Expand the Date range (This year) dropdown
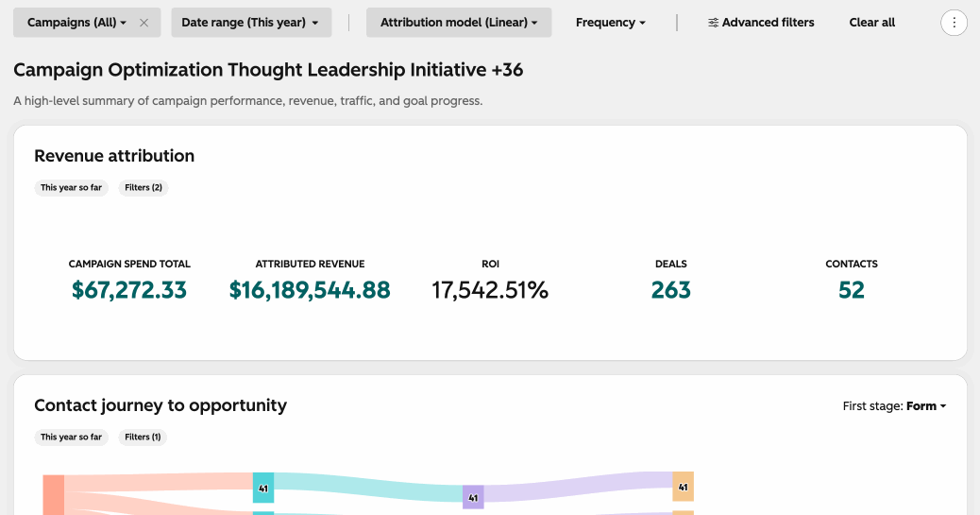Viewport: 980px width, 515px height. [x=251, y=23]
